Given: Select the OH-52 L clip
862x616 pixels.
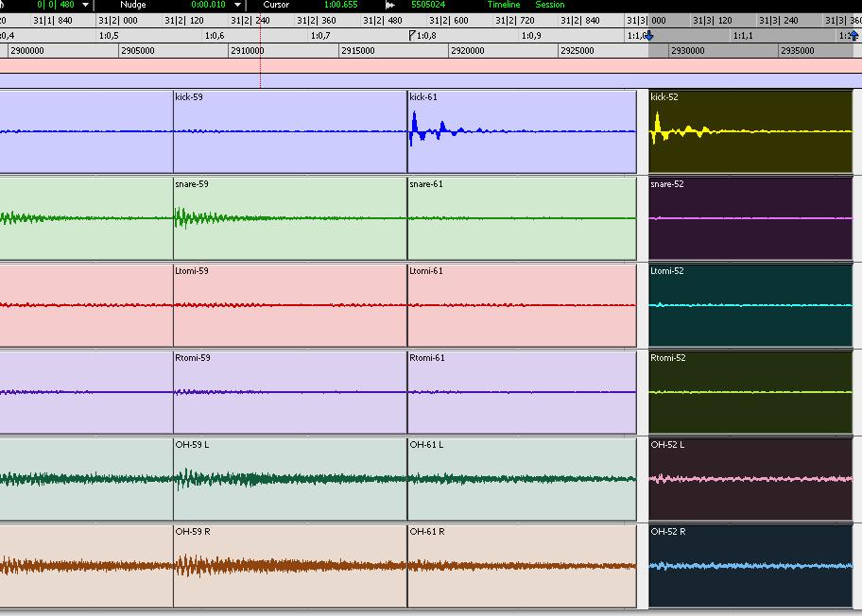Looking at the screenshot, I should 750,479.
